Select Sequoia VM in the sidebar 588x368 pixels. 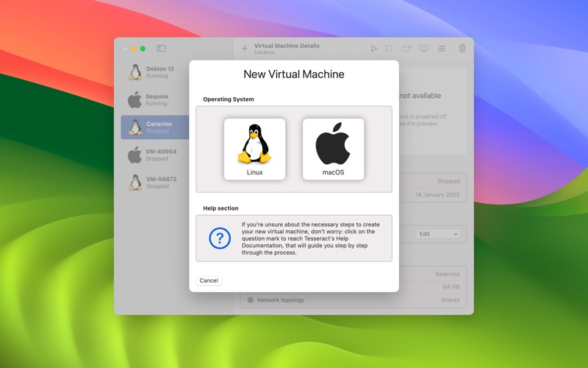coord(155,99)
